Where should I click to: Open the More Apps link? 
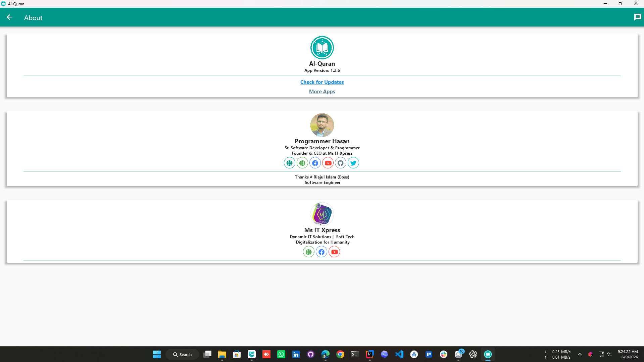[322, 92]
